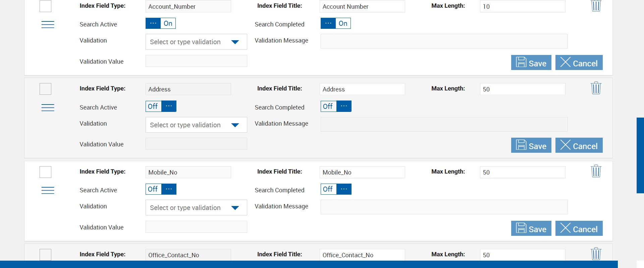Save the Address index field settings
644x268 pixels.
click(531, 145)
